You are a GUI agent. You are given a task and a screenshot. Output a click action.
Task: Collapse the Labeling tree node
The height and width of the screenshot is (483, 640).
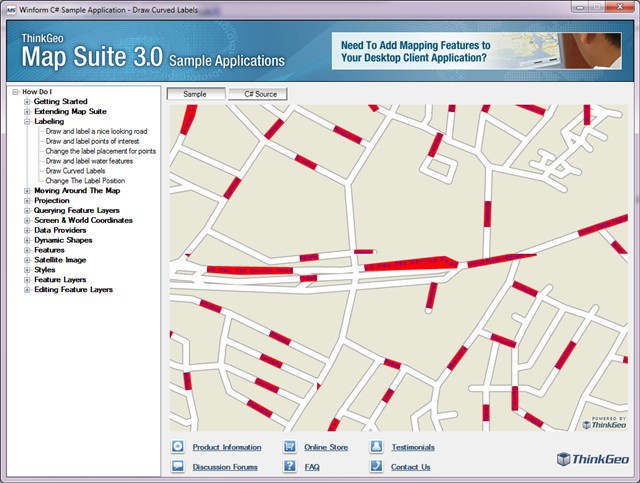[x=27, y=121]
